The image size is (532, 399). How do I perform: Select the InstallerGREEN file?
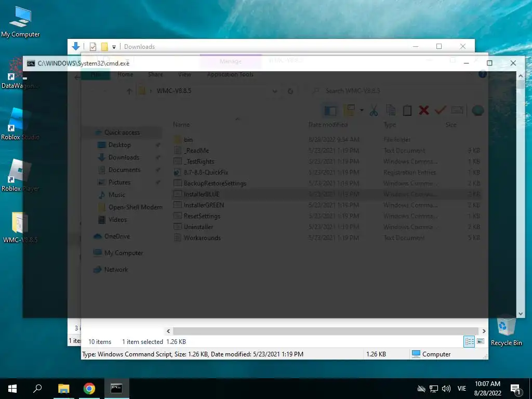click(x=327, y=205)
